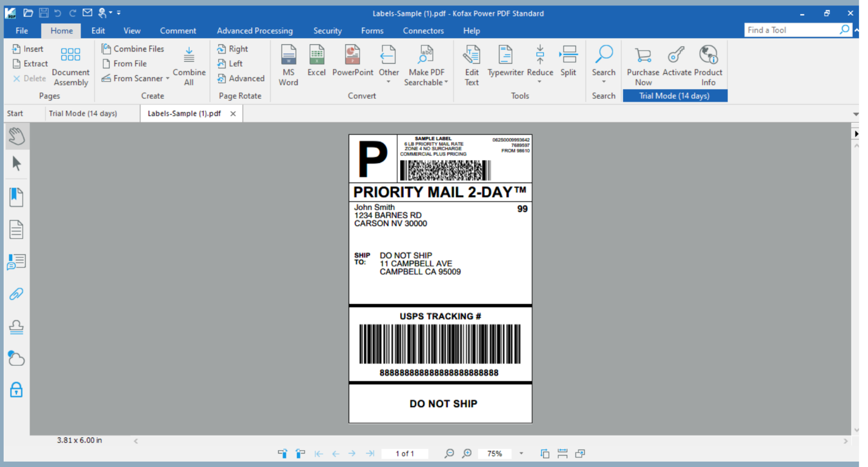The image size is (868, 467).
Task: Click inside the page number field
Action: (x=405, y=453)
